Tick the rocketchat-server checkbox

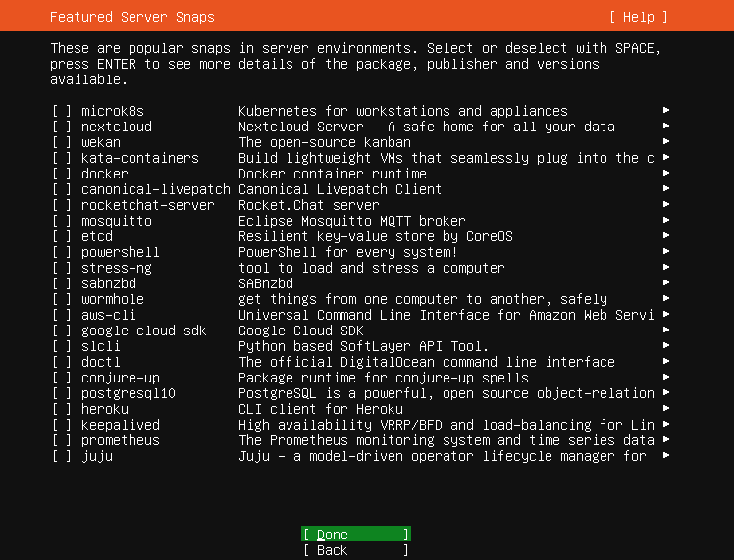pos(62,205)
